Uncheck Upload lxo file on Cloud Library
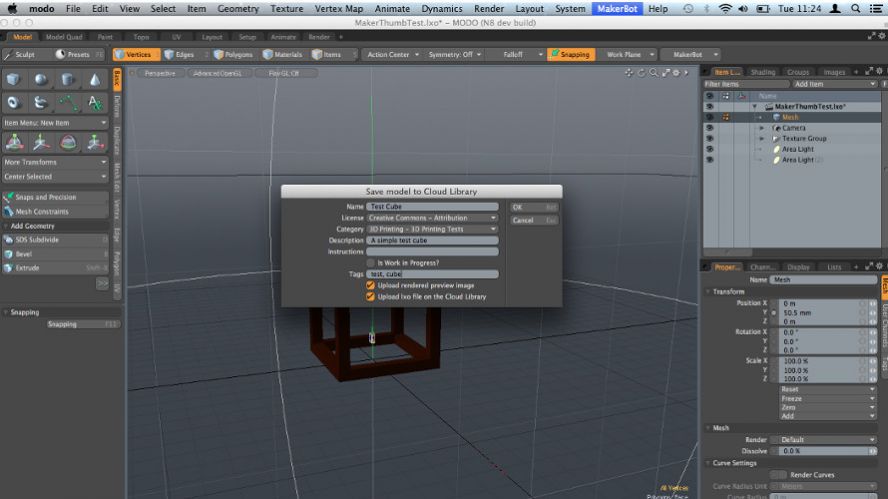 370,297
